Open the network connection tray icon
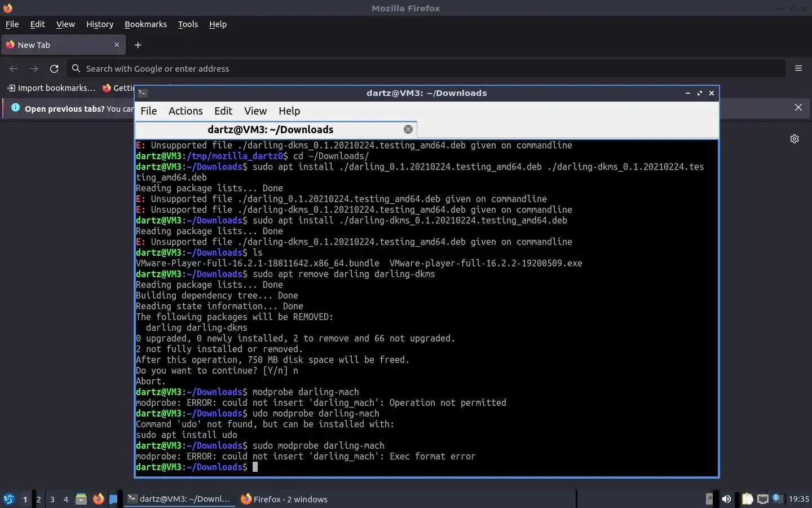This screenshot has height=508, width=812. click(763, 499)
